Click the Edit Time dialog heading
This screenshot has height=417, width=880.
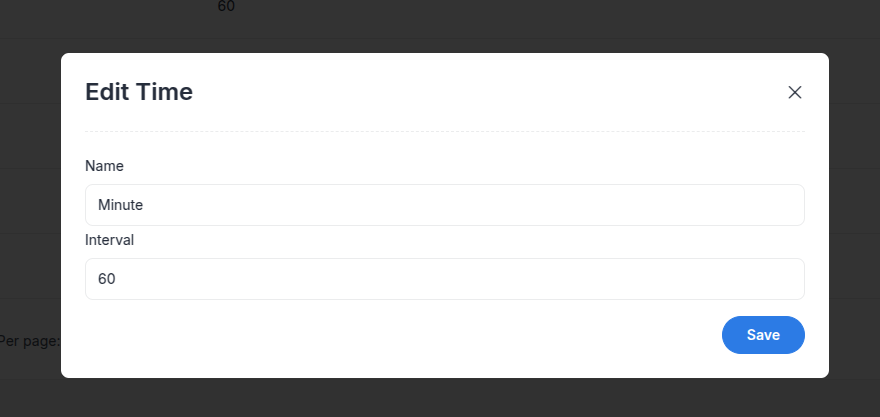click(139, 92)
